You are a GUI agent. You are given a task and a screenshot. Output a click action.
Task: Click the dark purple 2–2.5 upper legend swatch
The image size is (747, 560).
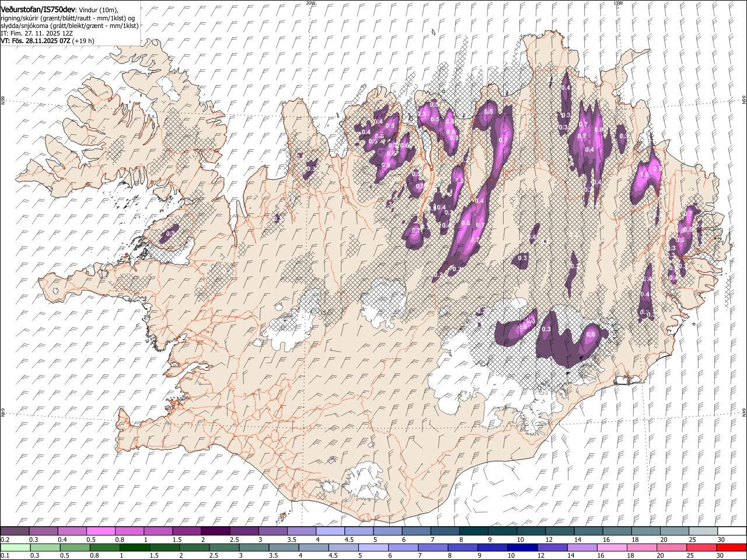click(x=215, y=531)
